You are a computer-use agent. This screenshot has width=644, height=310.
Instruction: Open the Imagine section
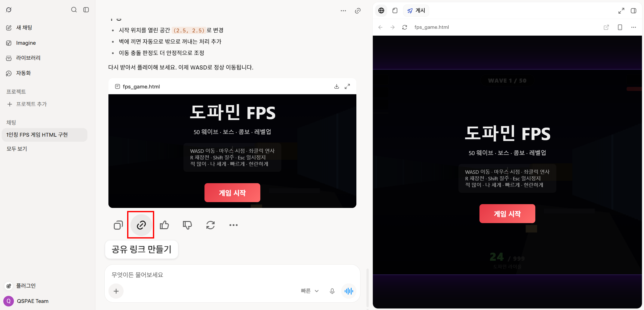pyautogui.click(x=21, y=43)
